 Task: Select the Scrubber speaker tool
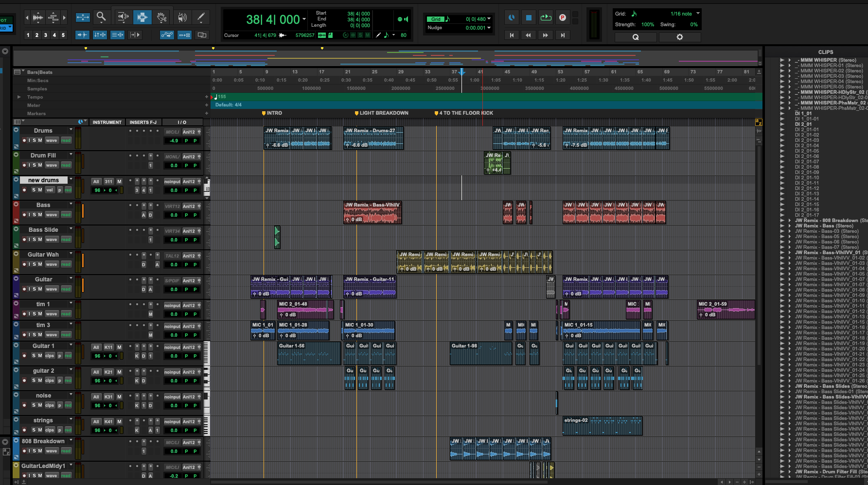pyautogui.click(x=182, y=17)
